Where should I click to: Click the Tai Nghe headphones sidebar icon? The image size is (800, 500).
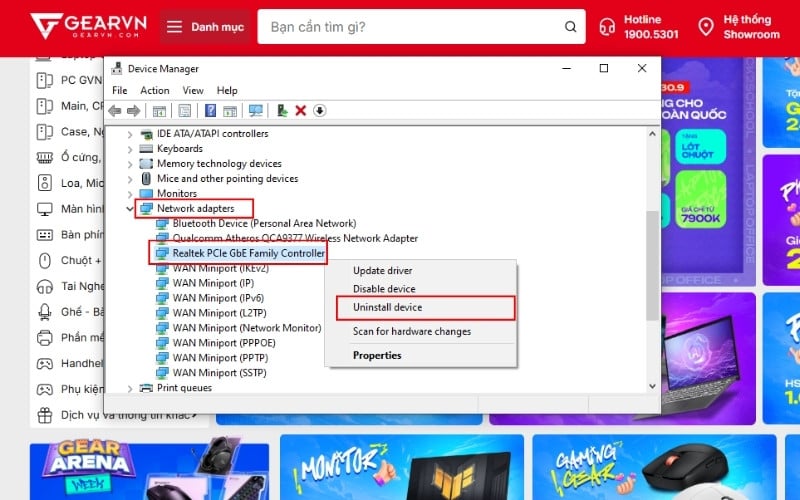(x=45, y=286)
